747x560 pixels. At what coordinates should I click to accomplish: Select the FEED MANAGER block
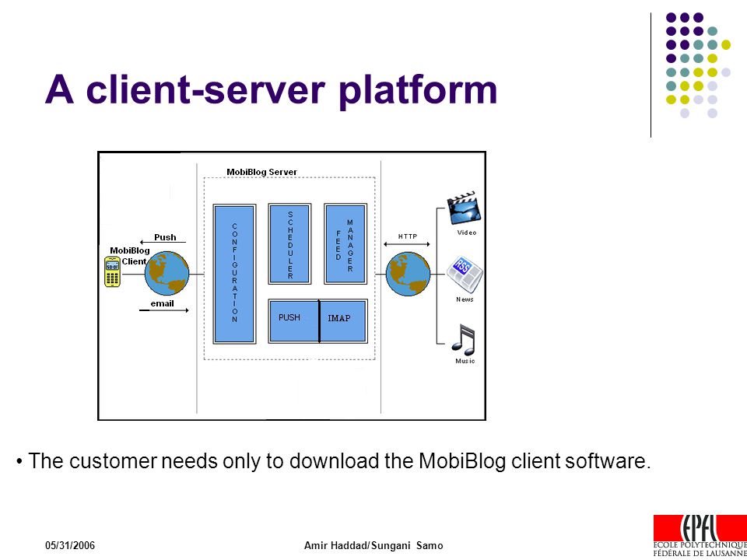pos(345,244)
